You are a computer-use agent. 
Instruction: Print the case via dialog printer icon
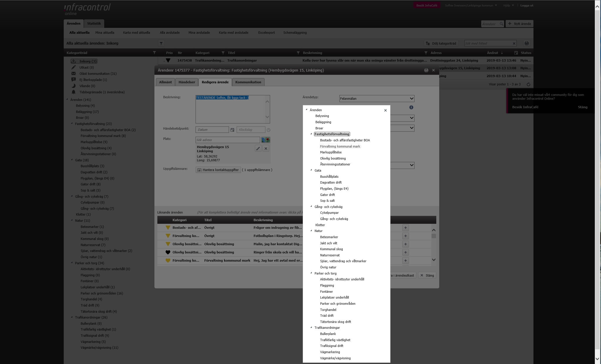[x=426, y=70]
